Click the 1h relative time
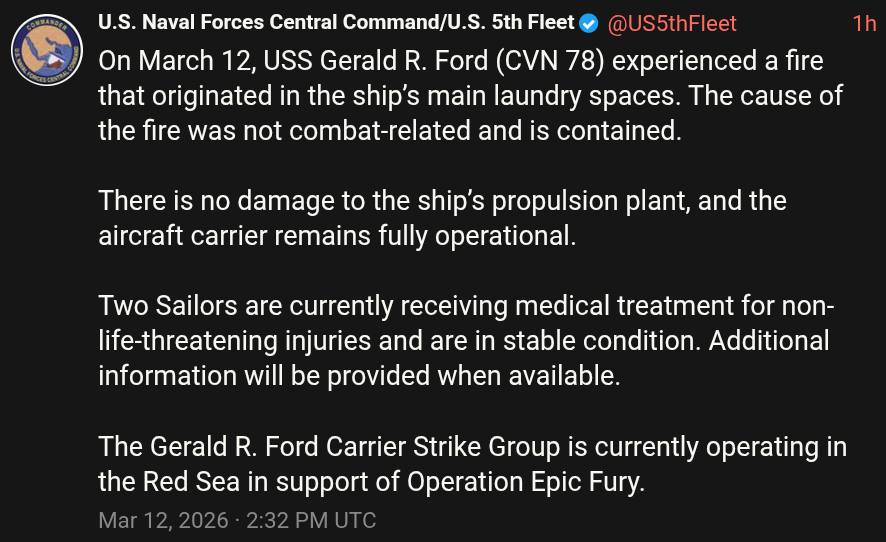Viewport: 886px width, 542px height. coord(864,23)
